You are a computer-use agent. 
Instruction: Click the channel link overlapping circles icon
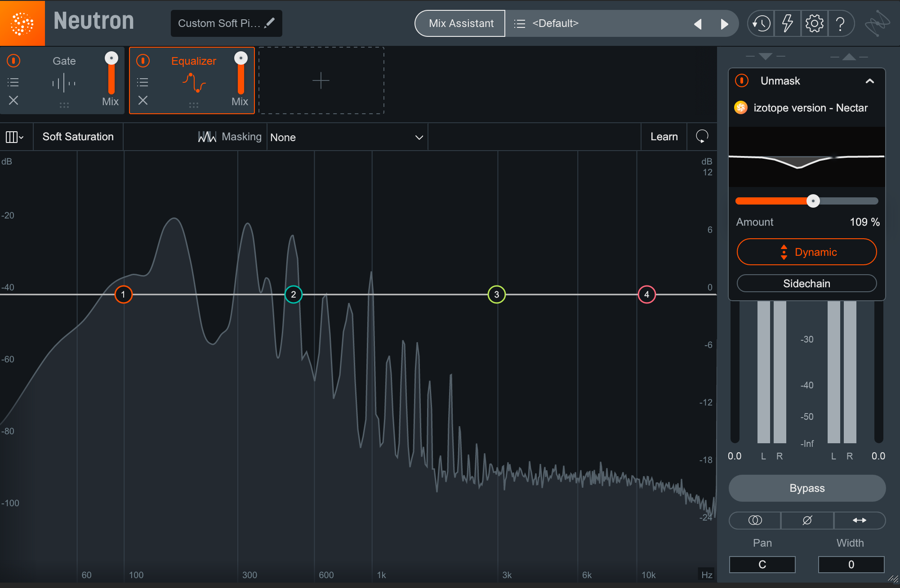click(755, 520)
